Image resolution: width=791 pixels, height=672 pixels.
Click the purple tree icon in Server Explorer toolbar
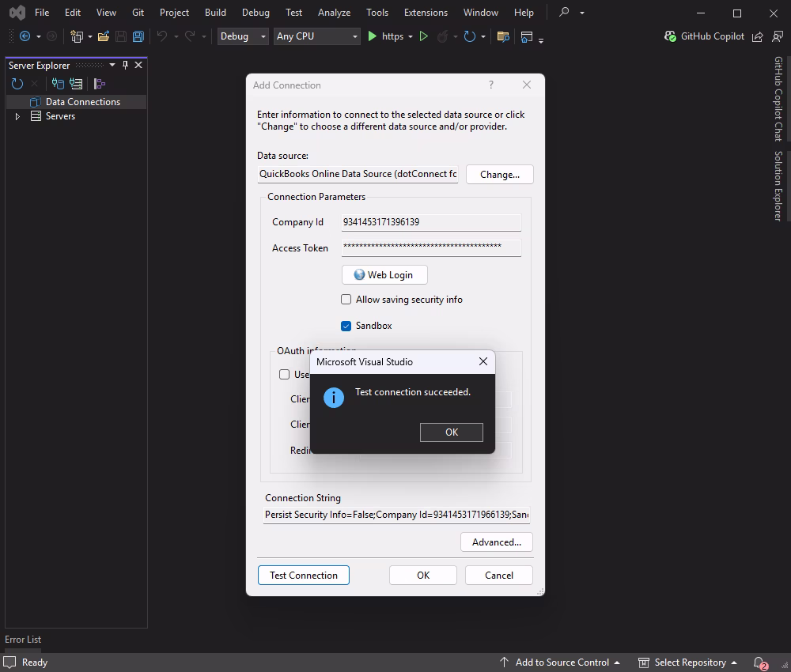tap(100, 84)
